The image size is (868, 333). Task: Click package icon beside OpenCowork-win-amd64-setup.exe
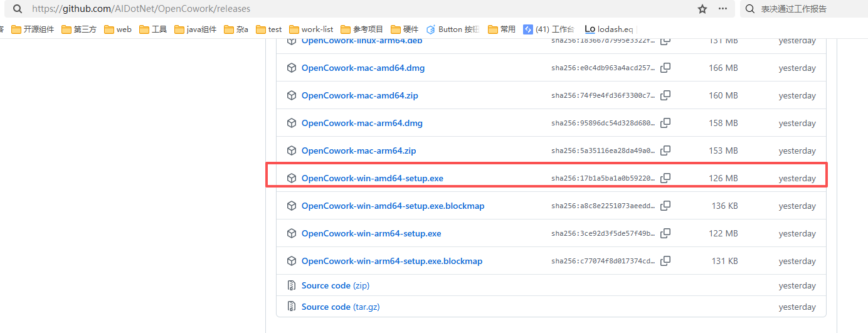coord(291,178)
